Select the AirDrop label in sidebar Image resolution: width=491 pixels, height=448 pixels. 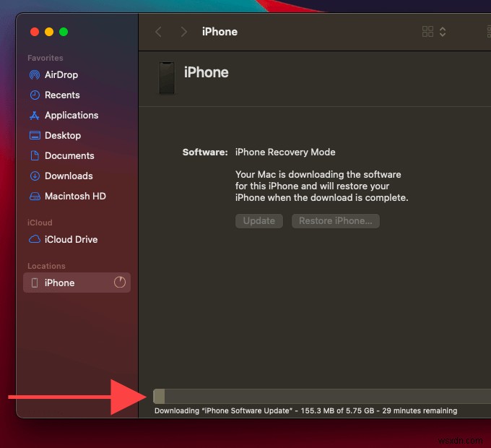pos(61,75)
